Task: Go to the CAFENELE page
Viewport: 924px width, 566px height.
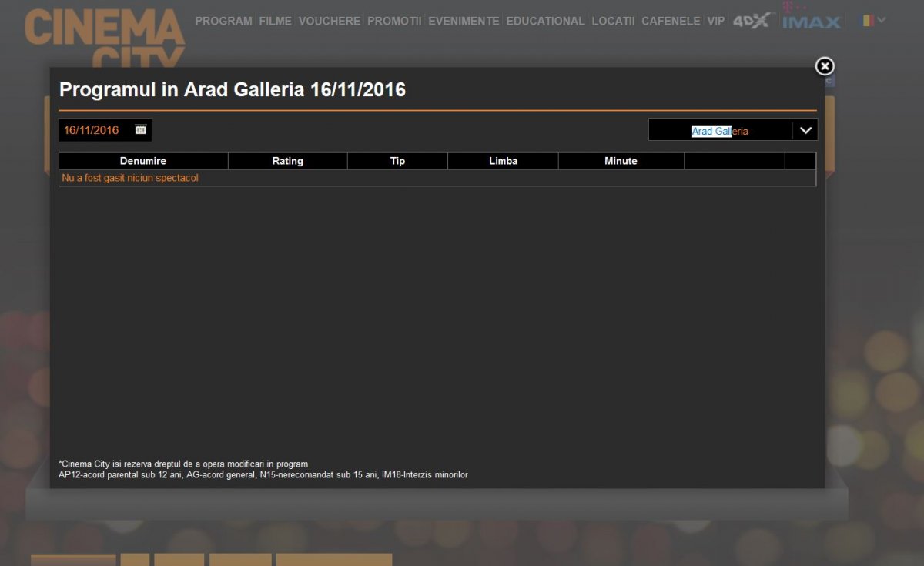Action: click(x=671, y=21)
